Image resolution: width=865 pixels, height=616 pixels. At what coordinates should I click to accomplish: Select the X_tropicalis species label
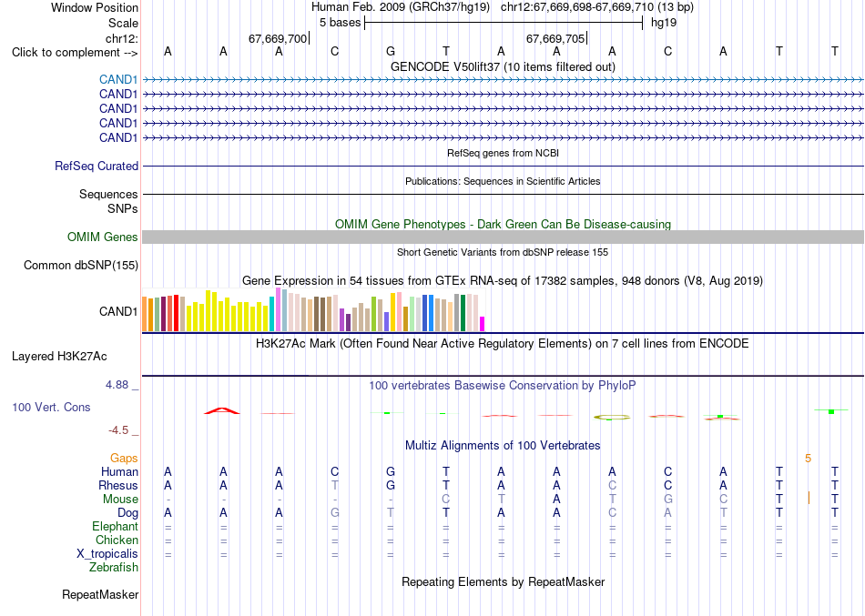coord(107,554)
